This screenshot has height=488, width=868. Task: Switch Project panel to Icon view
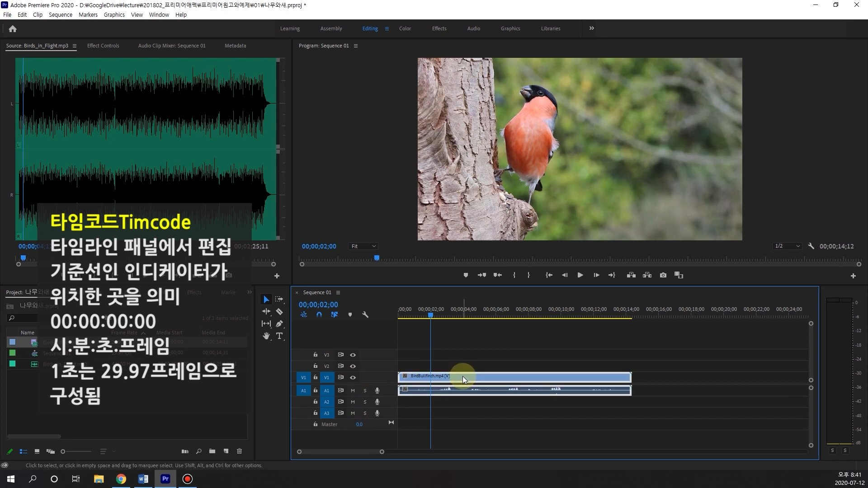click(37, 451)
